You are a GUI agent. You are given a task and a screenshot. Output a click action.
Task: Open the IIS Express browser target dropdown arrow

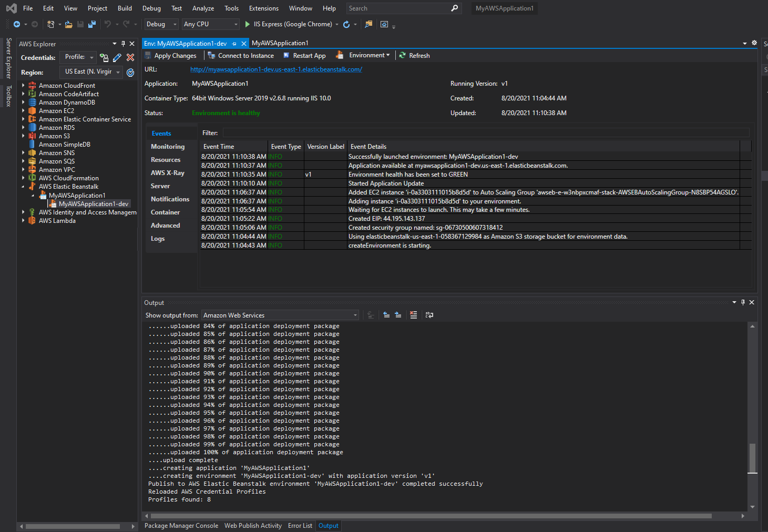point(337,24)
